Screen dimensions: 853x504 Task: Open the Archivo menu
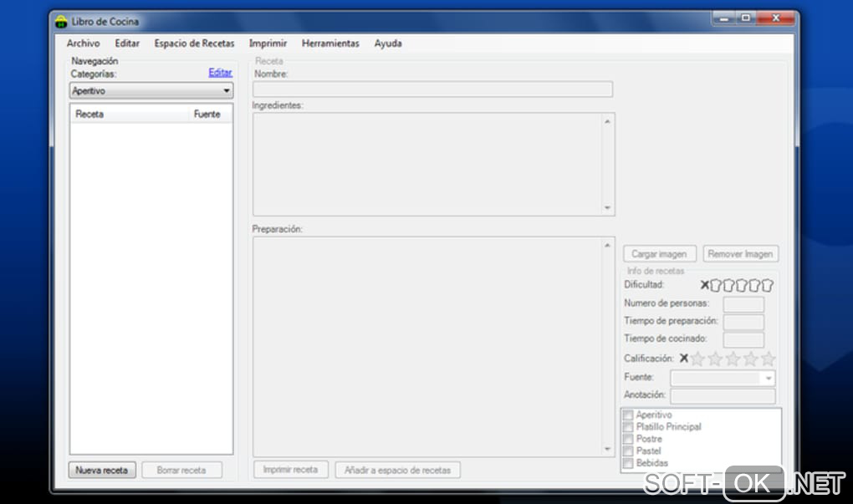[84, 43]
